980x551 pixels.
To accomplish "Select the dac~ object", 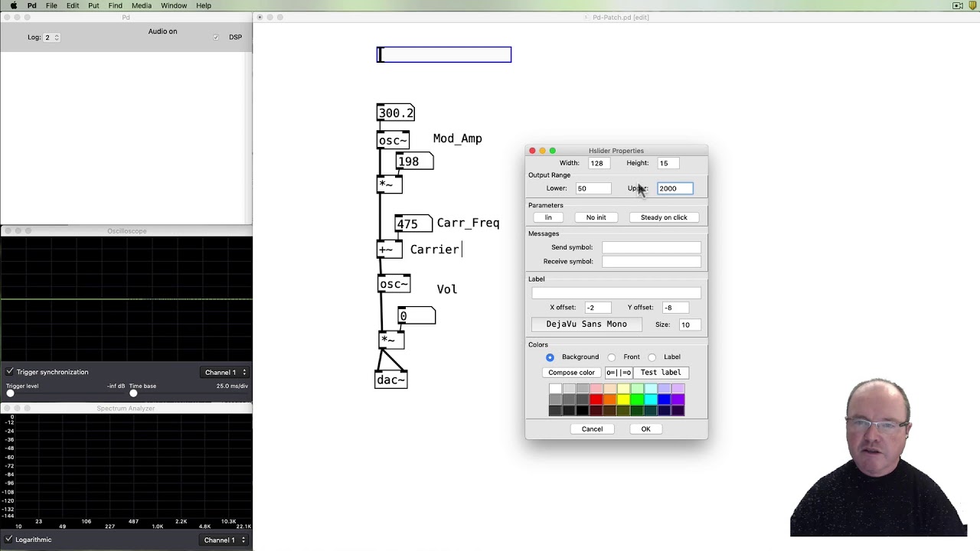I will [x=391, y=380].
